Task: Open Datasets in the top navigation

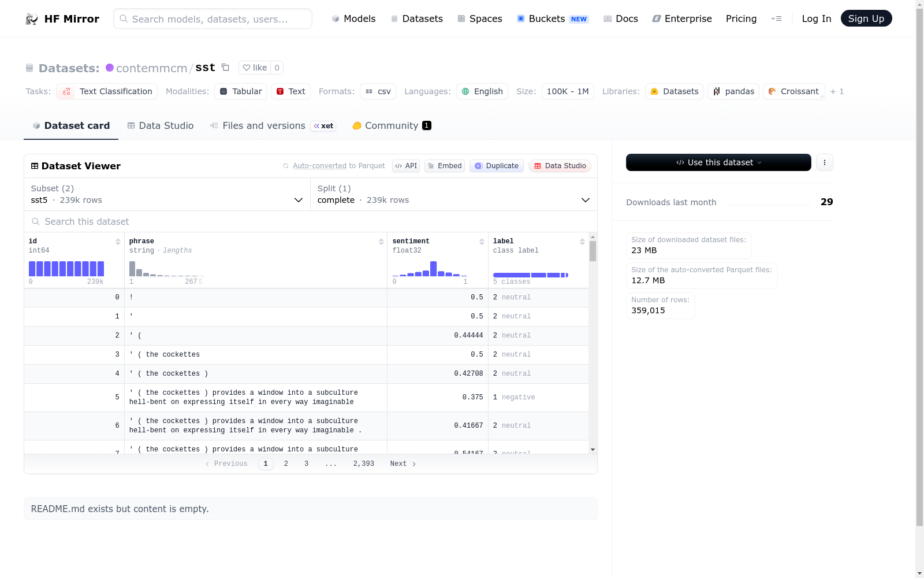Action: click(416, 18)
